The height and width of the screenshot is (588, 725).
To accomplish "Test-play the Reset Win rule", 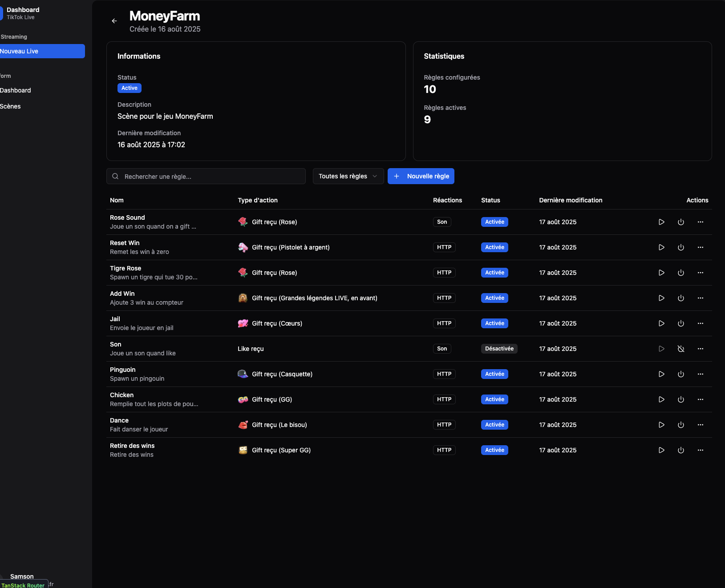I will pos(661,247).
